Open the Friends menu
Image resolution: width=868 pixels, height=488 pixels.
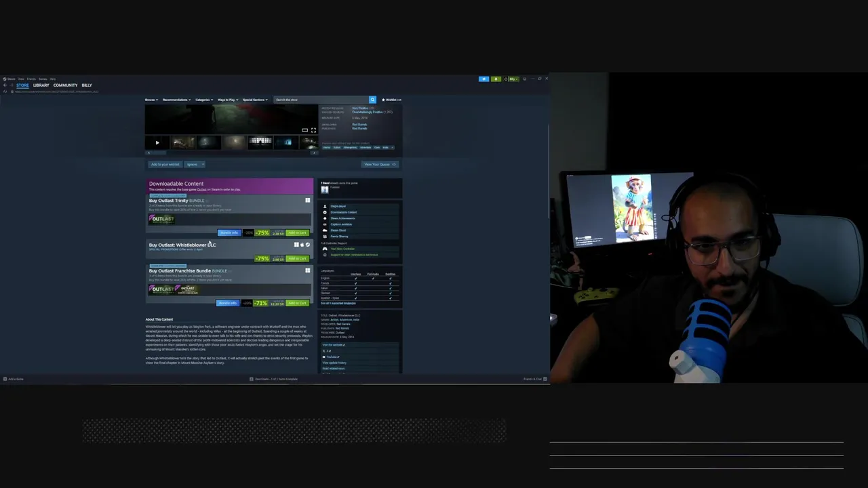click(x=31, y=79)
